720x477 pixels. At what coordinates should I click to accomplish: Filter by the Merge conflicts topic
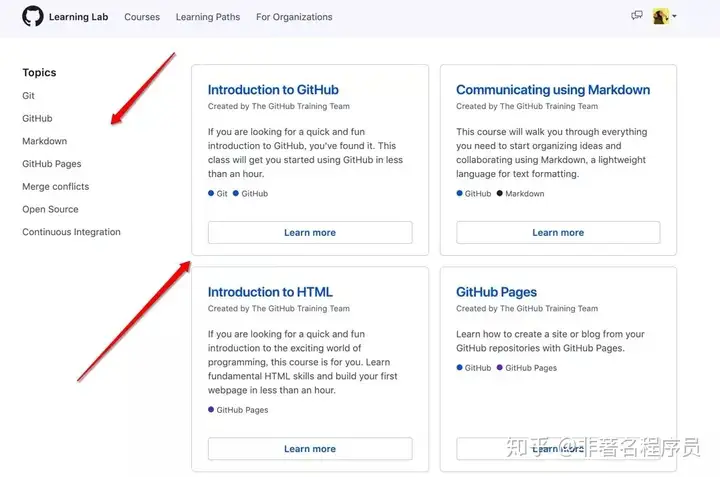coord(56,186)
